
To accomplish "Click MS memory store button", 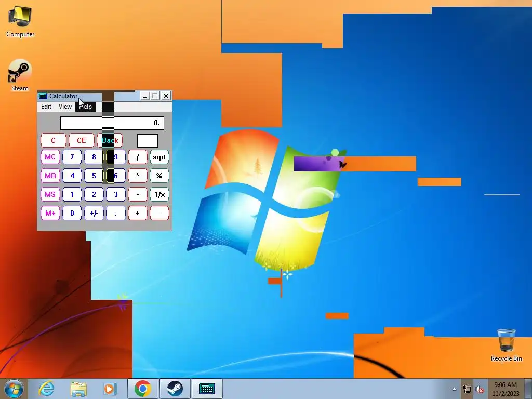I will pyautogui.click(x=50, y=194).
